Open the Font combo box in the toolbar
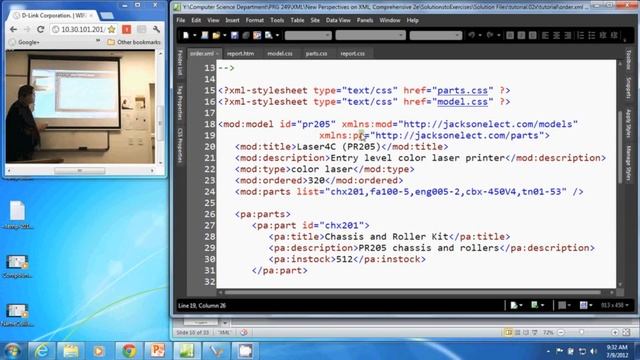 (370, 36)
